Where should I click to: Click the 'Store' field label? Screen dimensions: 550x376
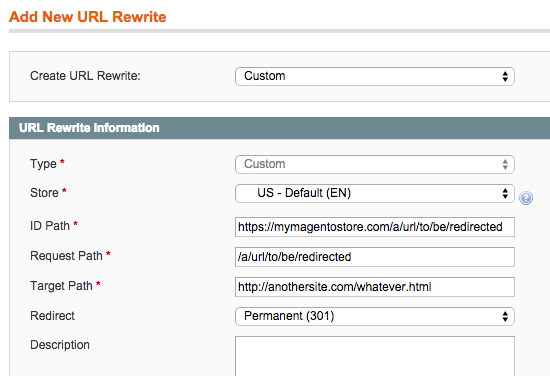(x=44, y=193)
